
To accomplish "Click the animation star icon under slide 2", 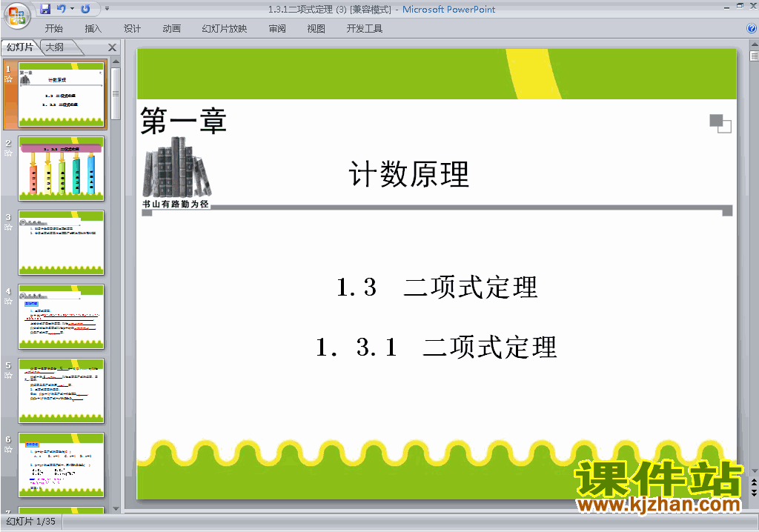I will 8,153.
